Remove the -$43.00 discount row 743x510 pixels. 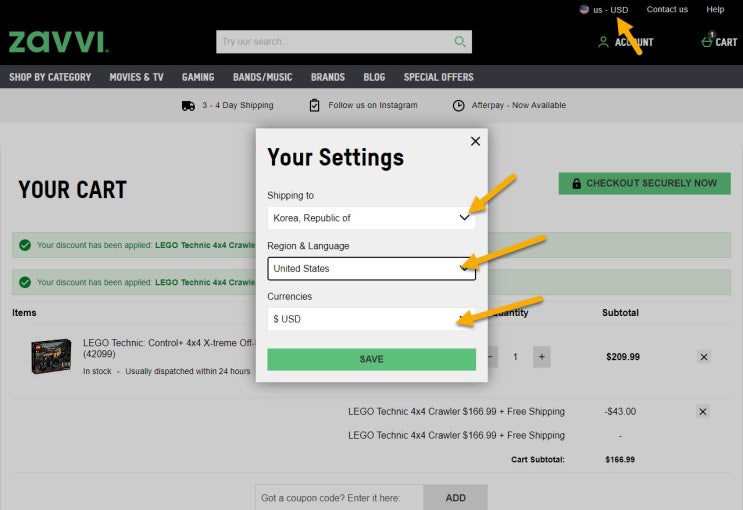click(x=703, y=411)
